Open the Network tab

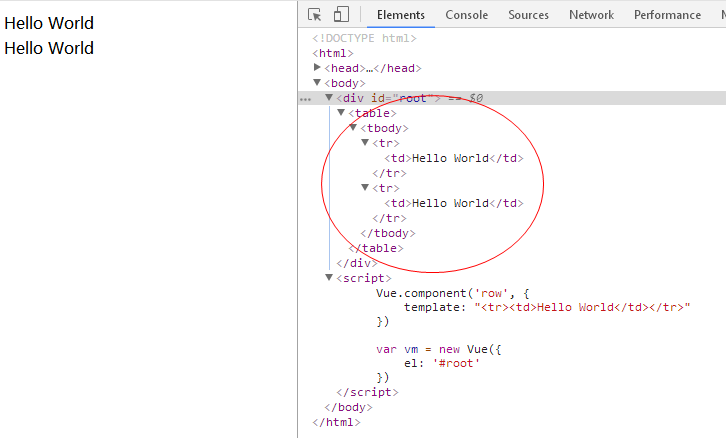tap(591, 15)
